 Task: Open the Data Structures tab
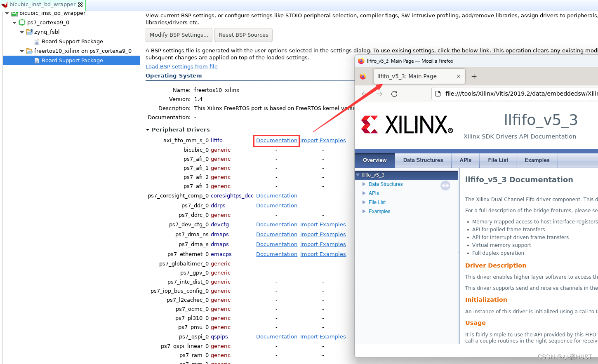pos(423,160)
